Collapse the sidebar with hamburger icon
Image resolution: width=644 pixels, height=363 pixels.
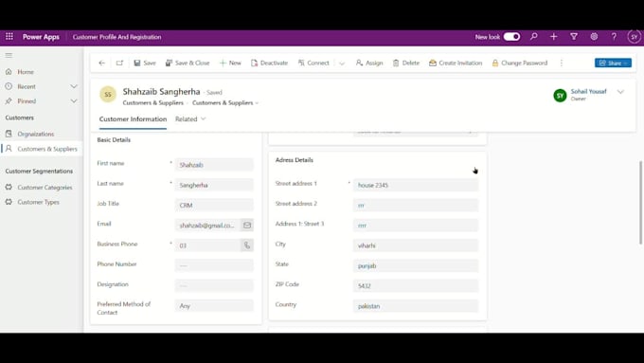point(9,55)
